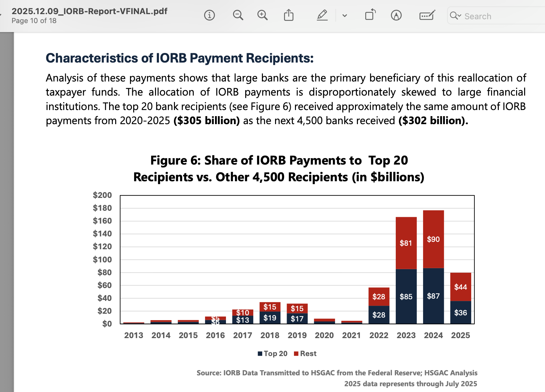The image size is (545, 392).
Task: Select the highlight pen tool
Action: pyautogui.click(x=322, y=15)
